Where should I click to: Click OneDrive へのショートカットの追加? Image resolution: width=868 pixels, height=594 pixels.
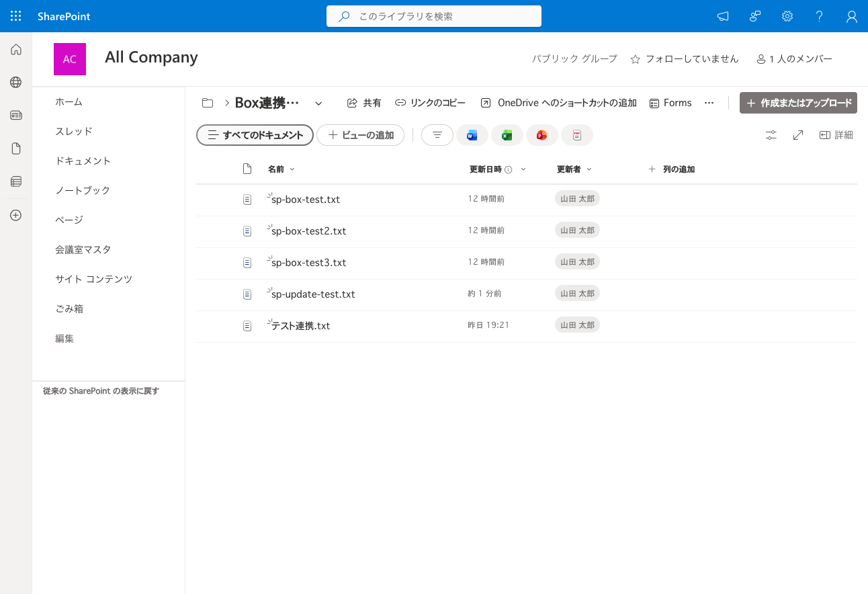(x=558, y=103)
